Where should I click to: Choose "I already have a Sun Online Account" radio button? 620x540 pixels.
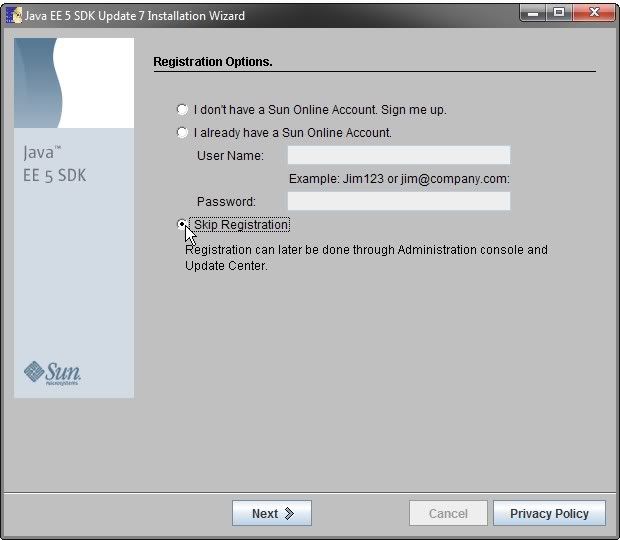pos(181,133)
